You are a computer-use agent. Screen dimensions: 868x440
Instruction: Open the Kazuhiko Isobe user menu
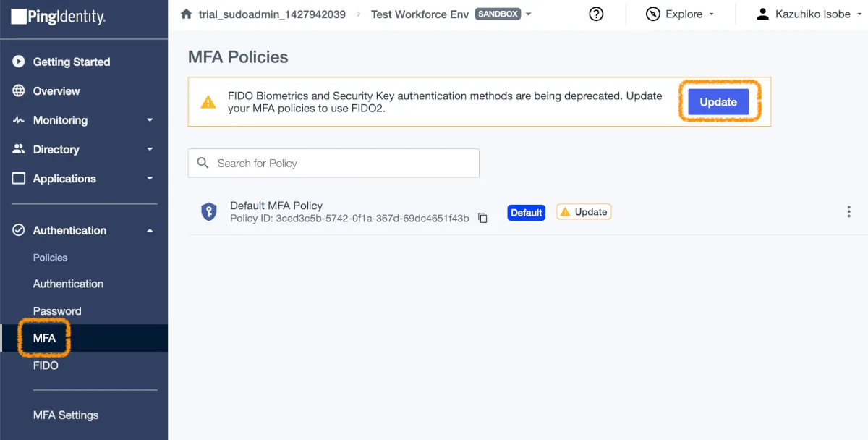(x=804, y=14)
